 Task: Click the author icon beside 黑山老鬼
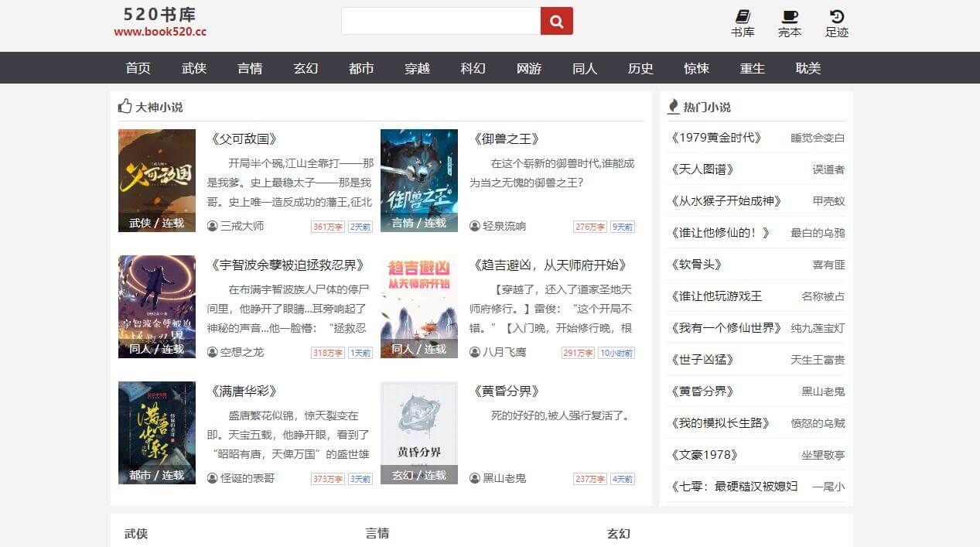click(x=475, y=478)
